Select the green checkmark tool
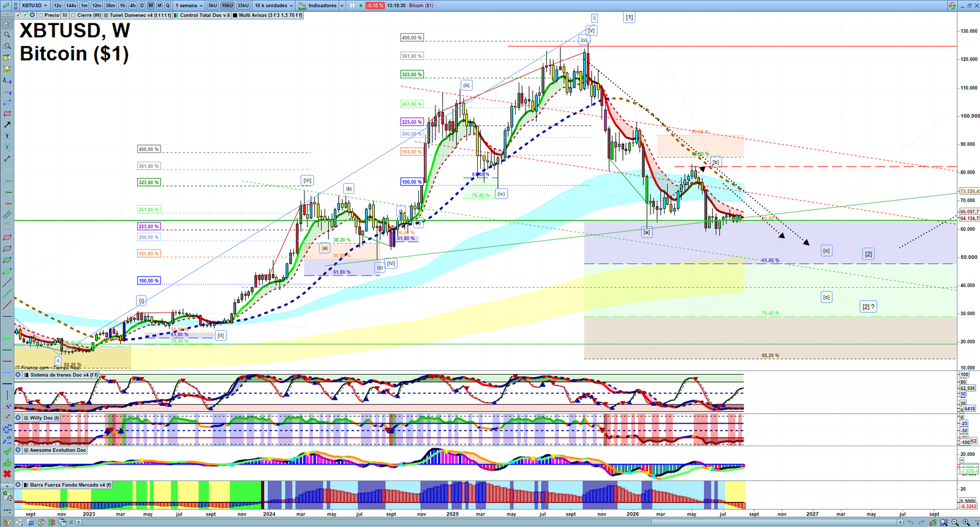Viewport: 980px width, 527px height. [7, 451]
